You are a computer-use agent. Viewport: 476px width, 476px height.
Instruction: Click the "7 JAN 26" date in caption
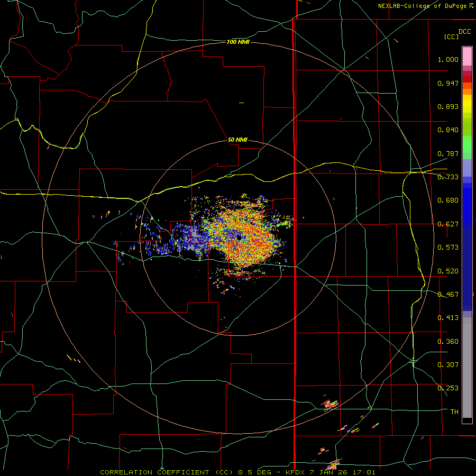click(x=328, y=472)
